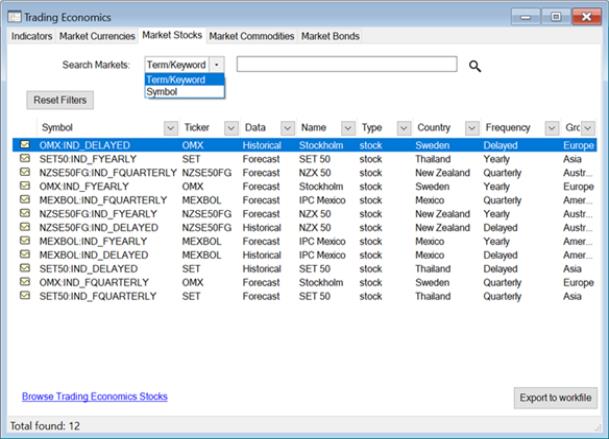Expand the Frequency column filter arrow

pos(550,128)
